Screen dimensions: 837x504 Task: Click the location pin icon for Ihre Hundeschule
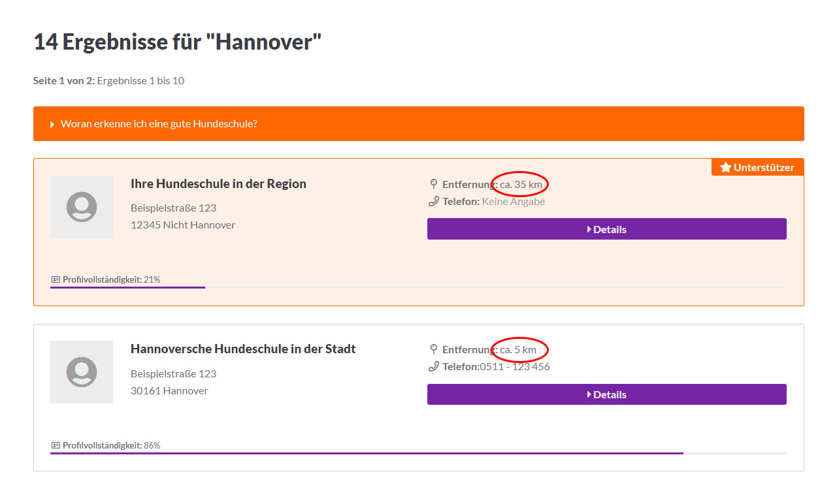(x=433, y=183)
